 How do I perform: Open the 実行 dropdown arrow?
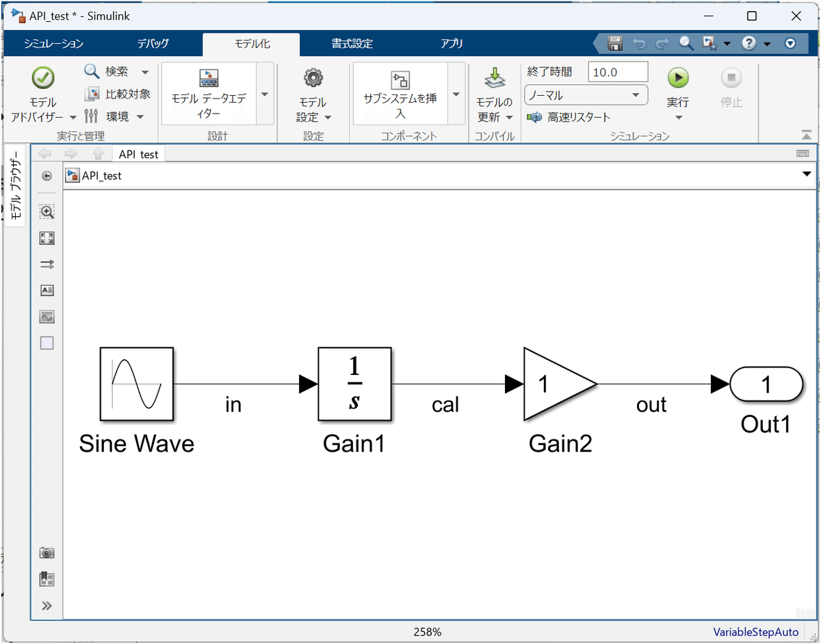click(677, 116)
